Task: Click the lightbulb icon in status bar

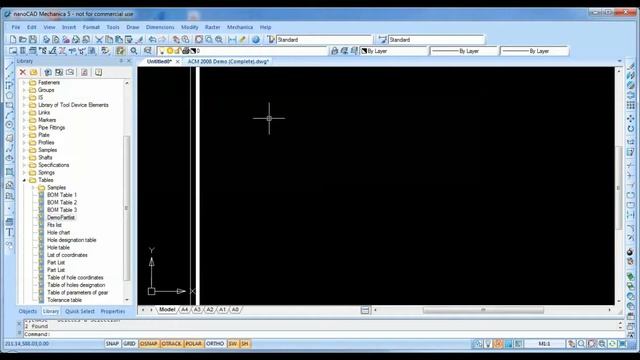Action: (488, 344)
